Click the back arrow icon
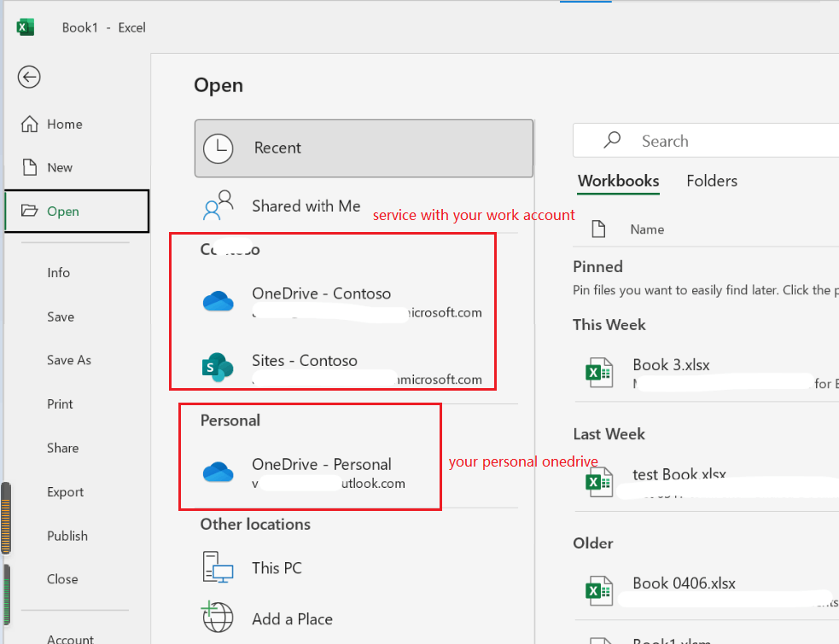 pyautogui.click(x=29, y=77)
